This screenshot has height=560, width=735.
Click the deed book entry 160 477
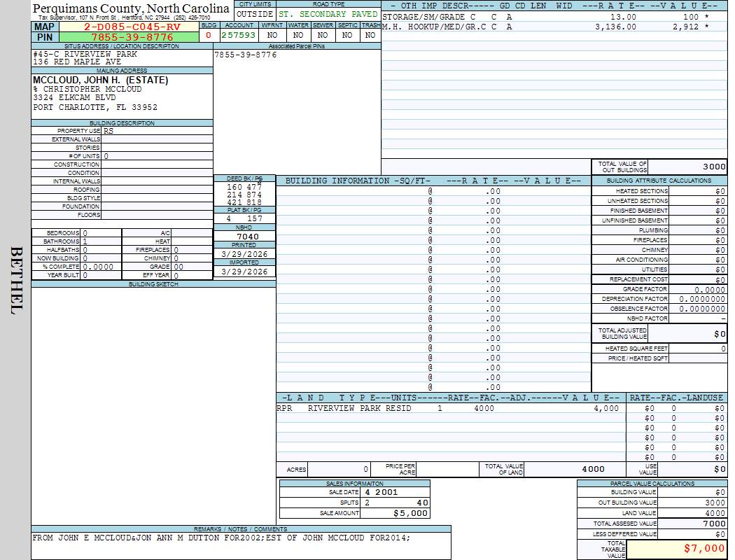click(244, 187)
